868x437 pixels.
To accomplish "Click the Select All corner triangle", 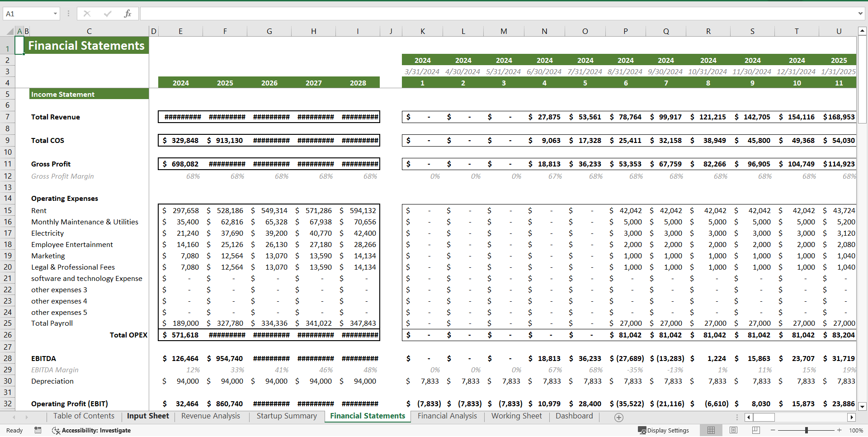I will 9,31.
